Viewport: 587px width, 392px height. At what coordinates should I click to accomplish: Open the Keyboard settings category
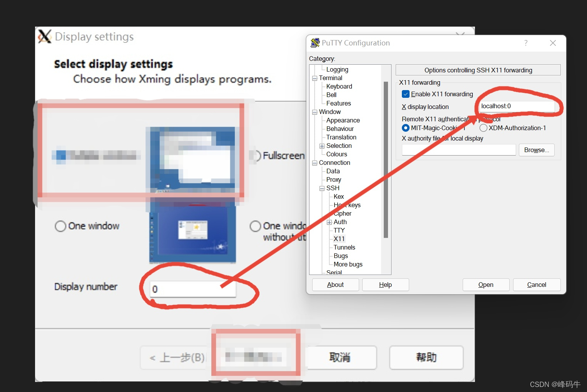339,87
